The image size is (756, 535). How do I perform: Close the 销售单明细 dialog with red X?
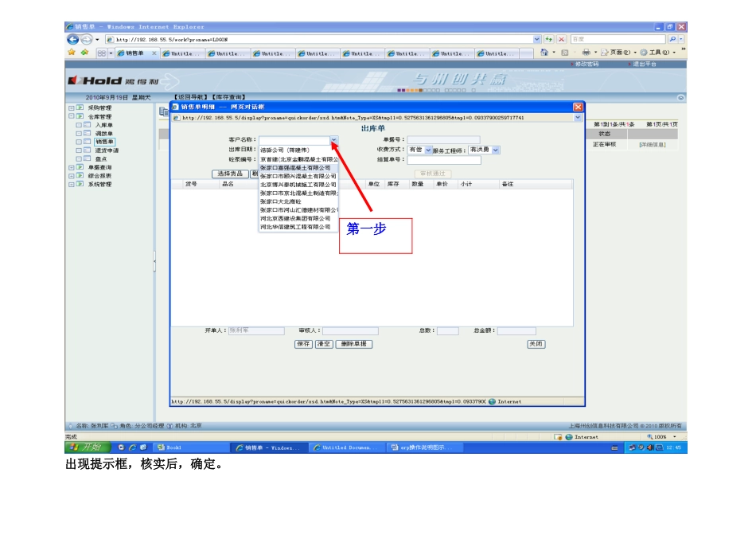click(x=578, y=107)
